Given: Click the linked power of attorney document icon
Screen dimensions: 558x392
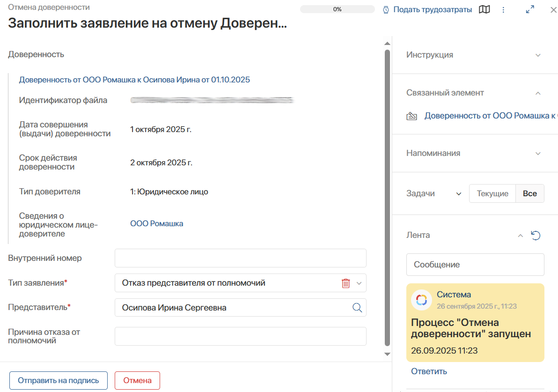Looking at the screenshot, I should 412,116.
